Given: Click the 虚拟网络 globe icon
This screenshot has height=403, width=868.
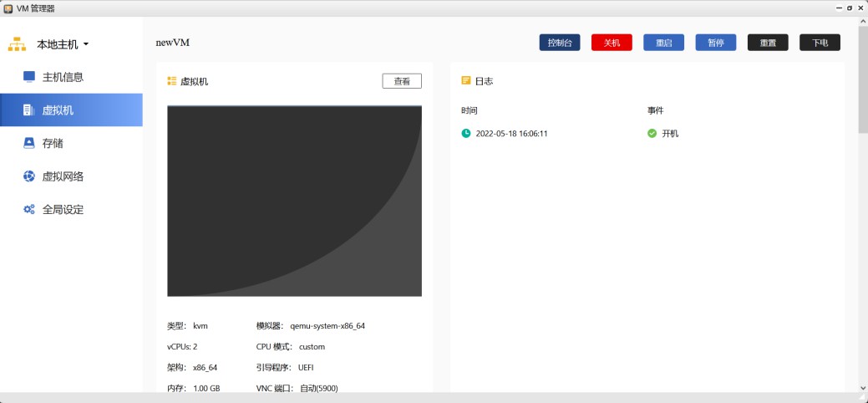Looking at the screenshot, I should click(29, 176).
